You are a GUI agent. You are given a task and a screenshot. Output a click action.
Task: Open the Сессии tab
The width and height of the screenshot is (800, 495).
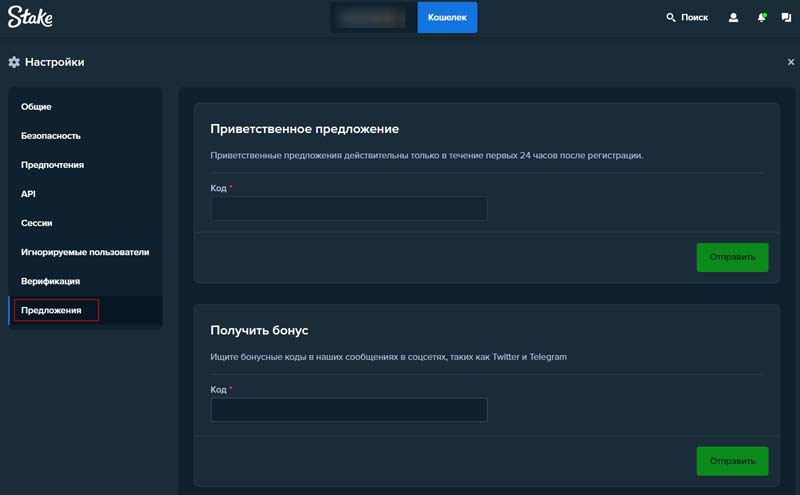(x=37, y=223)
